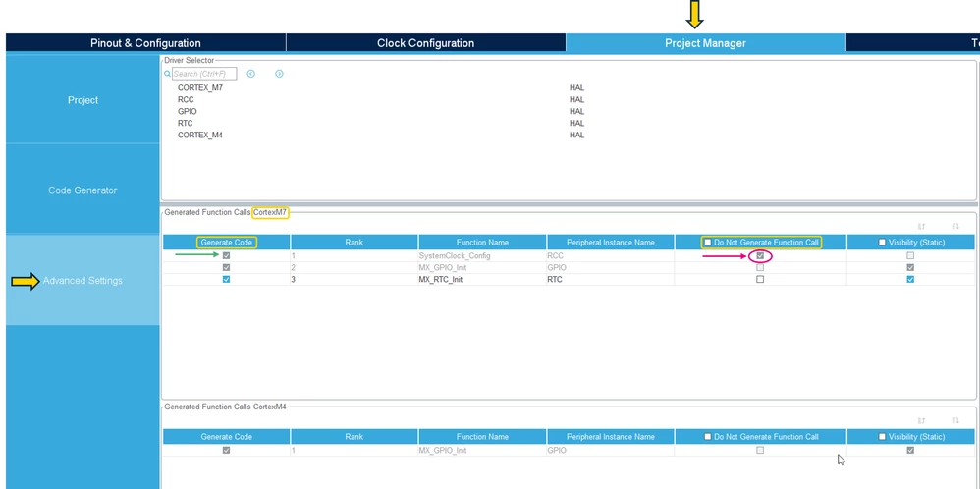Select the SystemClock_Config function name cell
Image resolution: width=980 pixels, height=489 pixels.
(x=482, y=255)
